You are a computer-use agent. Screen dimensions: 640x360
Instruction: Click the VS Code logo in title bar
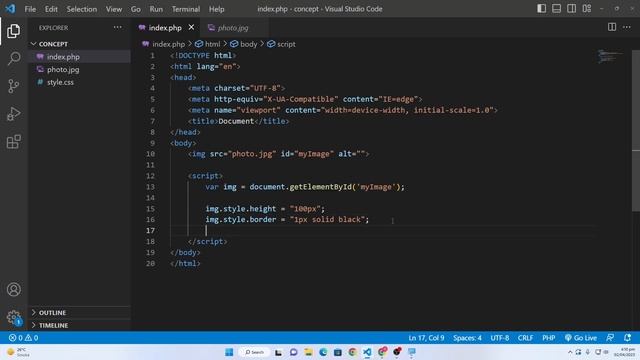point(10,9)
